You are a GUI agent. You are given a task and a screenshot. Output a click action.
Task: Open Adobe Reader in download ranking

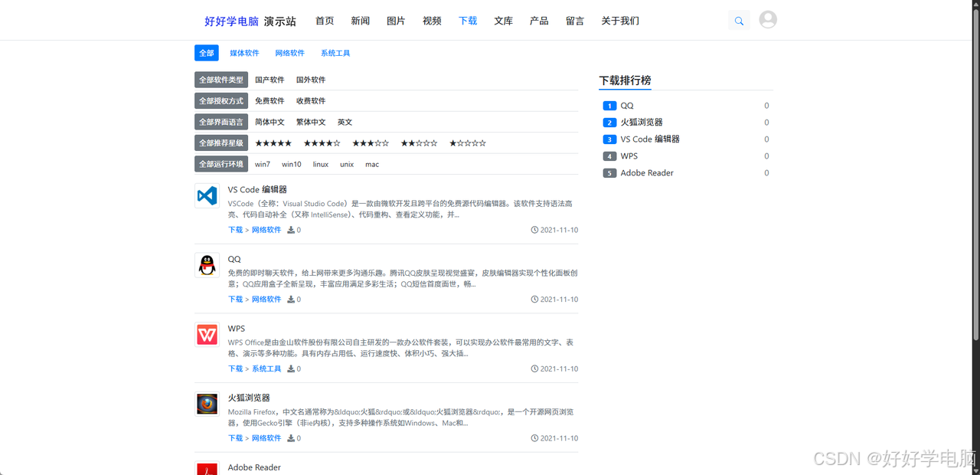[x=647, y=173]
